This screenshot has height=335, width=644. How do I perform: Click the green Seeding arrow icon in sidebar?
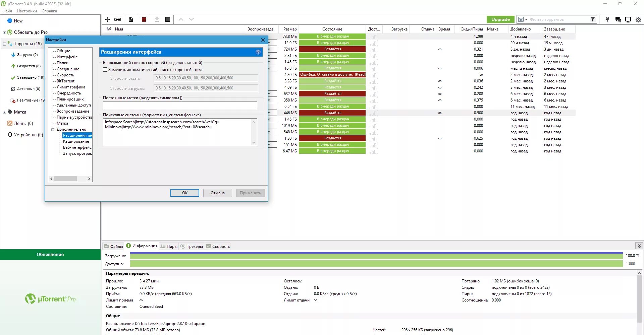point(13,66)
